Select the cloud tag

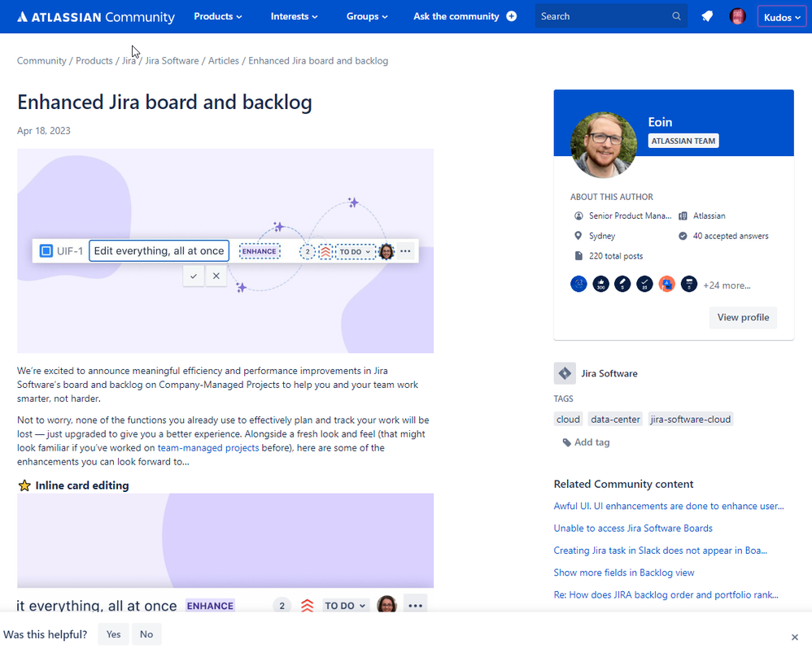pyautogui.click(x=568, y=419)
